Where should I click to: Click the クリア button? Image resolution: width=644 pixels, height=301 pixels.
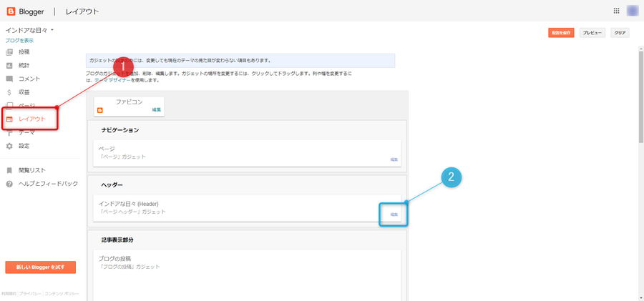point(620,33)
